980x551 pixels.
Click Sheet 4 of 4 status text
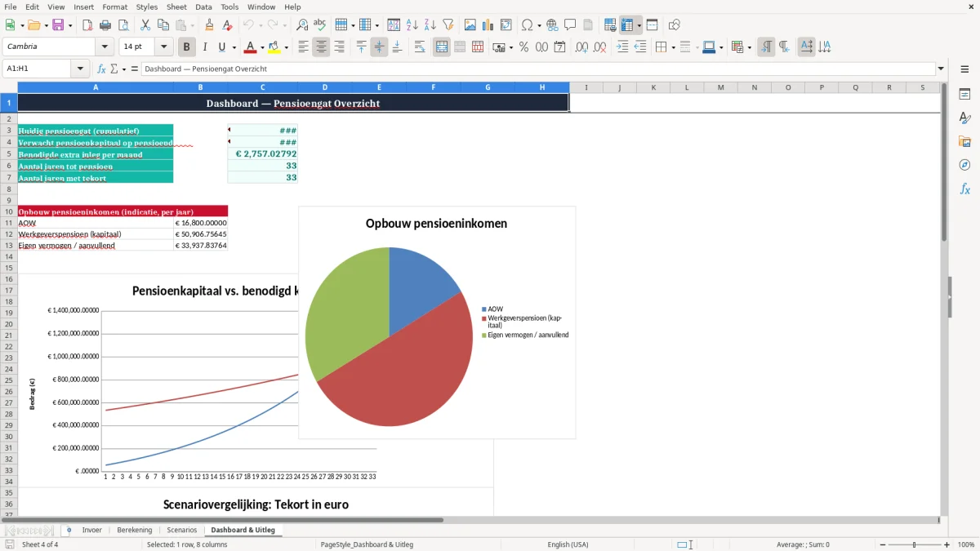[x=40, y=544]
